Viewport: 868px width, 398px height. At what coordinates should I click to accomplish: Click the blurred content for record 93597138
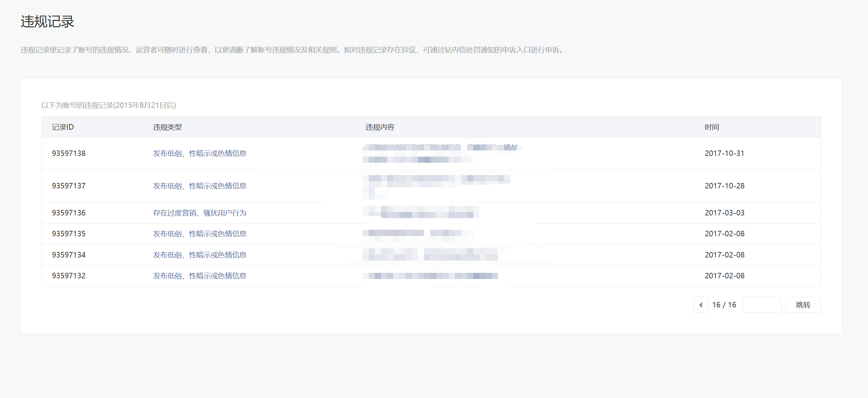click(443, 153)
